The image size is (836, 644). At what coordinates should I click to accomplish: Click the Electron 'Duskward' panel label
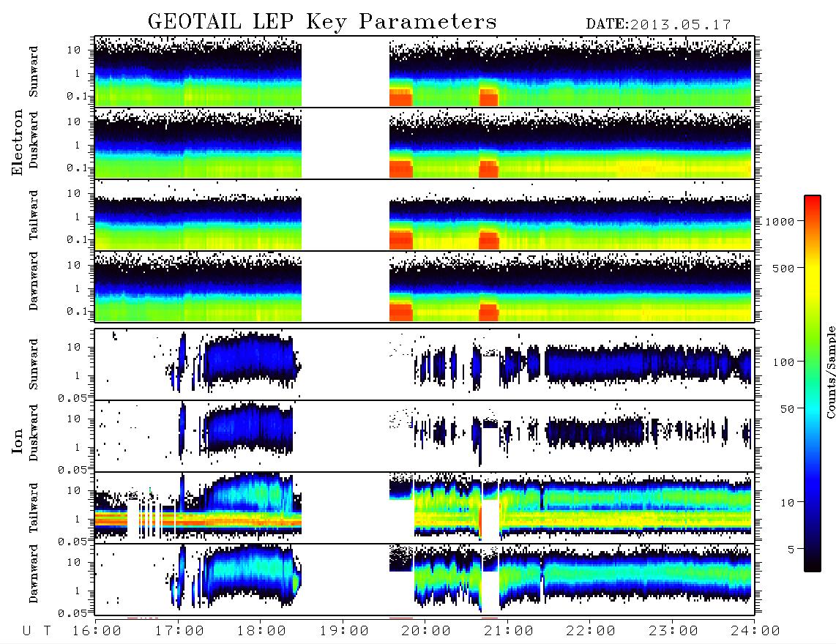pyautogui.click(x=34, y=141)
